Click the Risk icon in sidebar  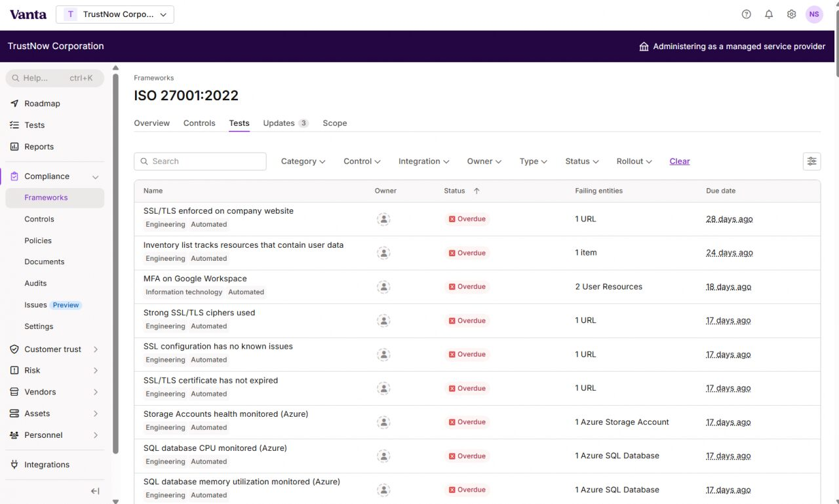pyautogui.click(x=14, y=370)
